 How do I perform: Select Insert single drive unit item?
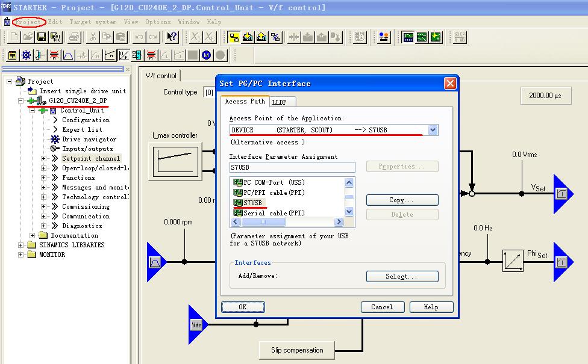pos(83,91)
